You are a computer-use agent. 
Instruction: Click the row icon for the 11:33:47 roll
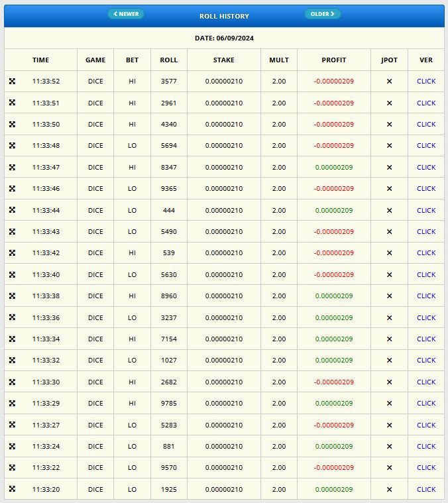coord(12,167)
